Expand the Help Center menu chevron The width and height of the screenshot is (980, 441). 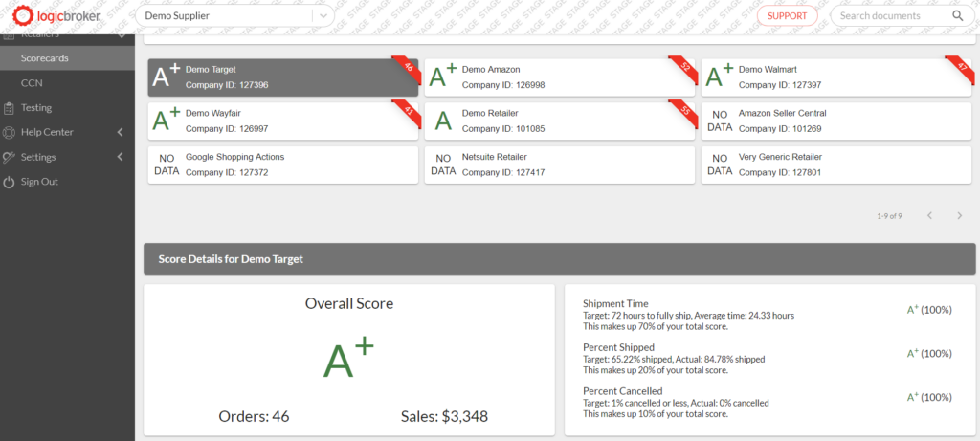tap(121, 132)
